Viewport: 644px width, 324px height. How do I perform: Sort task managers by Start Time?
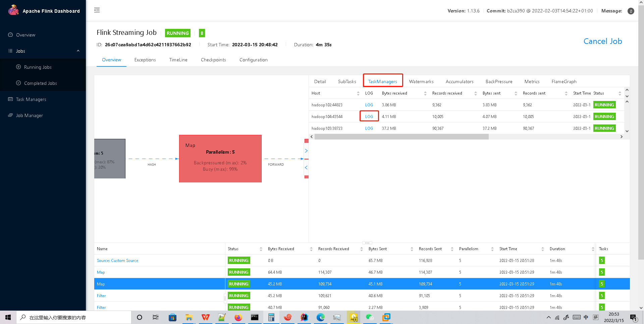pos(582,93)
